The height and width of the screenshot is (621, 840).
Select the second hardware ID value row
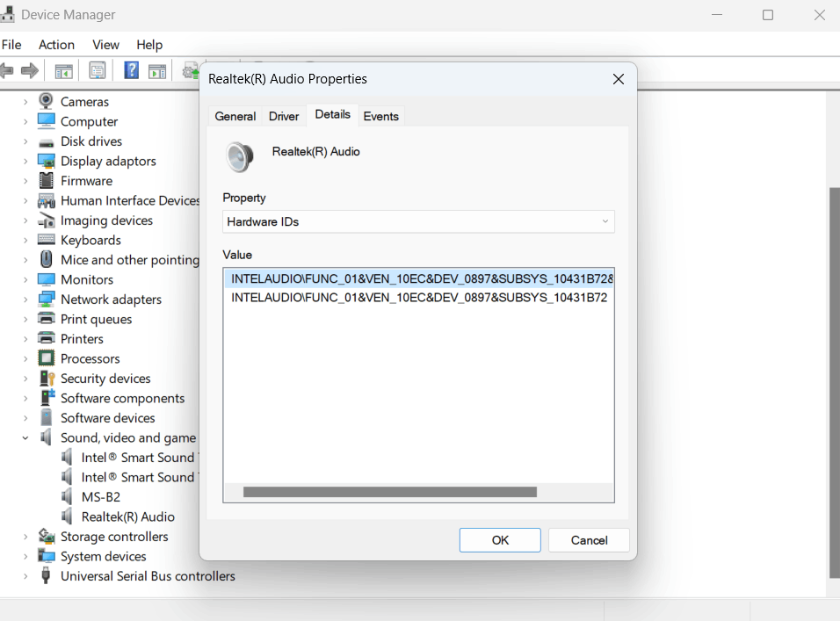418,298
